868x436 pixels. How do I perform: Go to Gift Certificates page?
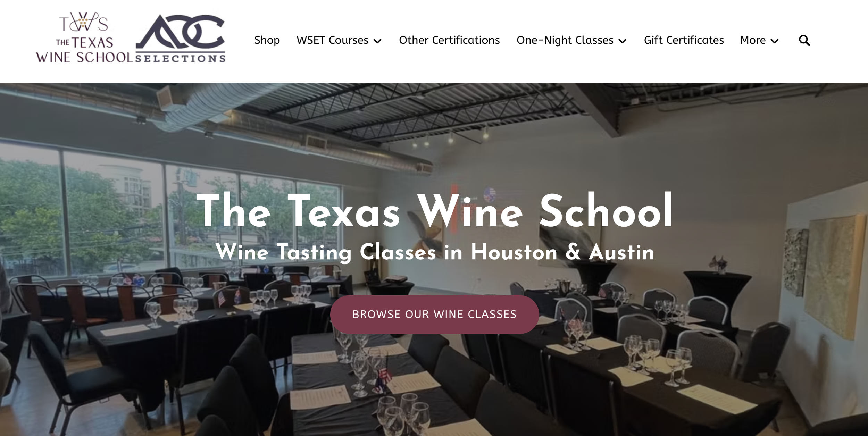coord(684,40)
